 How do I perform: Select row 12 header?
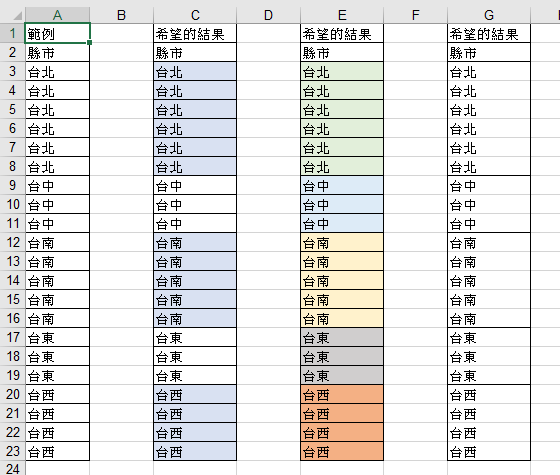12,242
